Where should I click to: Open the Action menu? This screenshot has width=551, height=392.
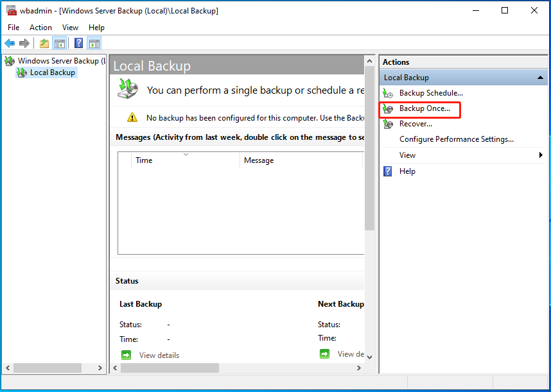coord(40,27)
